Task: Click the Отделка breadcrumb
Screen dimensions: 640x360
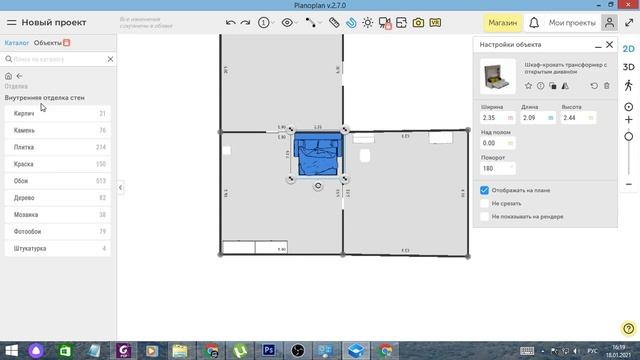Action: tap(16, 86)
